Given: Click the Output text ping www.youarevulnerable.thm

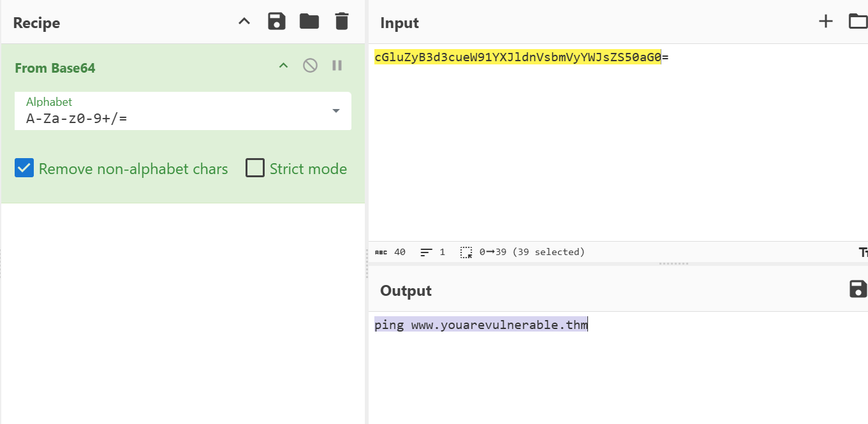Looking at the screenshot, I should point(481,325).
